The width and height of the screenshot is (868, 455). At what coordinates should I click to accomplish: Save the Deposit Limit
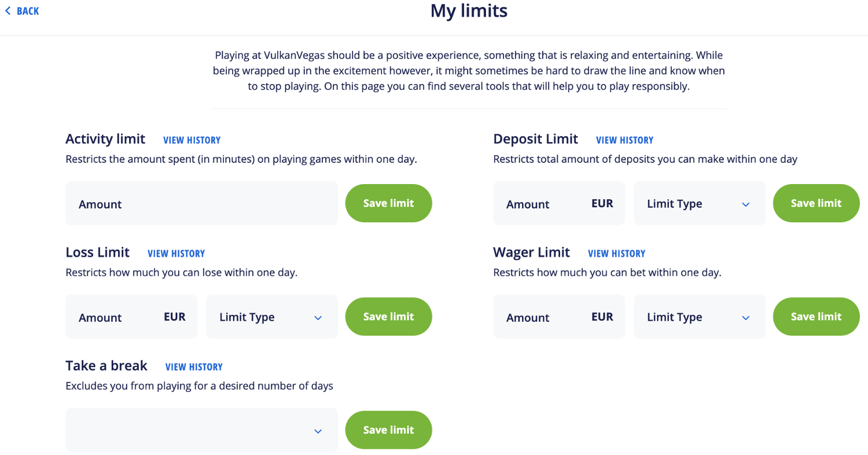tap(816, 203)
